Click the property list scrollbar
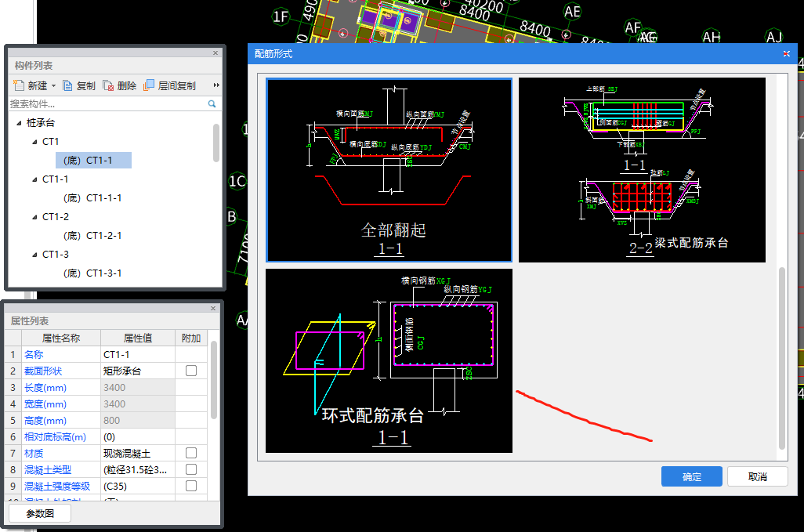Viewport: 804px width, 532px height. (x=214, y=381)
